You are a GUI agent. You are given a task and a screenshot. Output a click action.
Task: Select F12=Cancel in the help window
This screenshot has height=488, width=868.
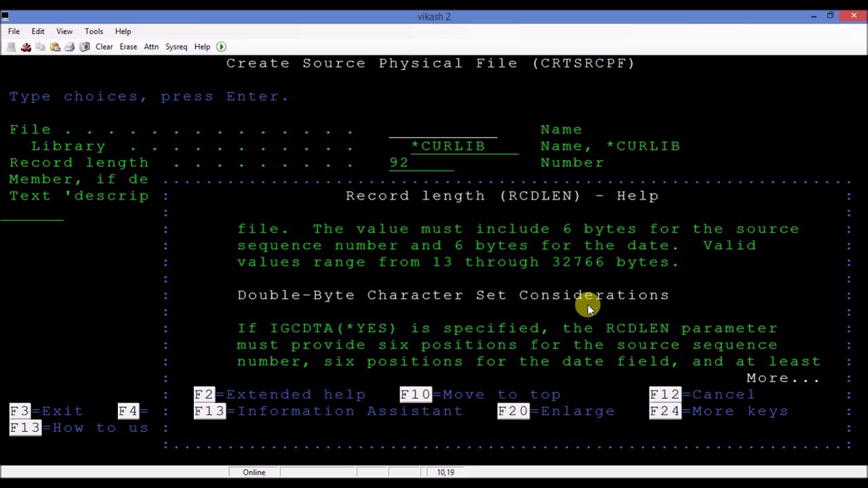(x=703, y=394)
